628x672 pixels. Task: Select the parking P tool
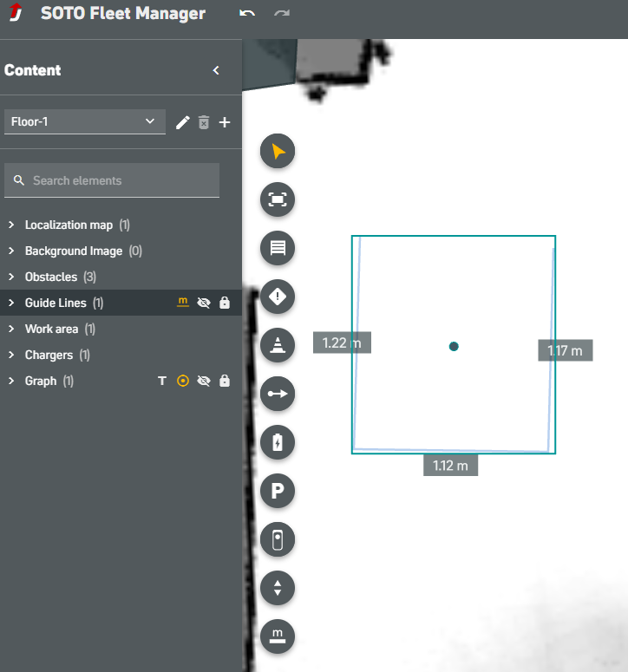[278, 491]
